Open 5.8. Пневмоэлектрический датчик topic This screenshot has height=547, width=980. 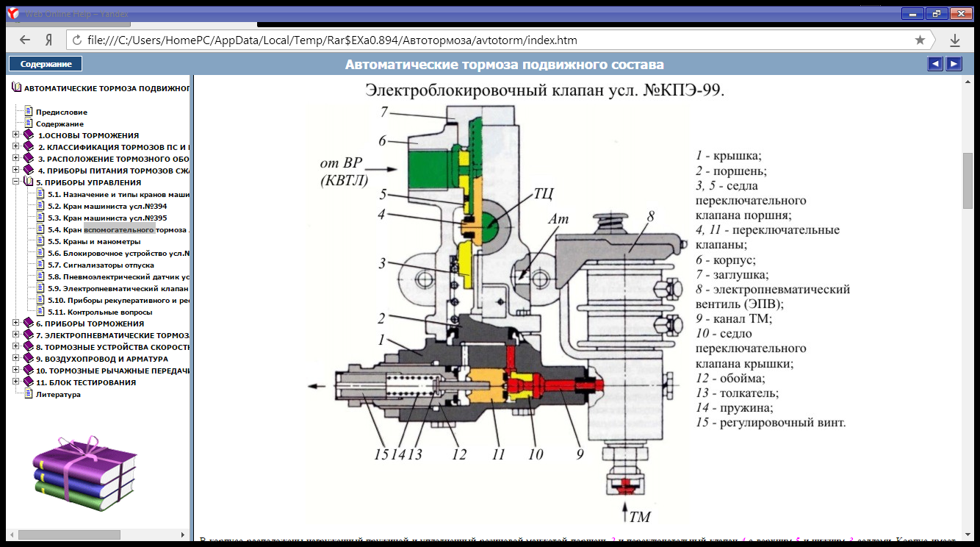[x=119, y=276]
